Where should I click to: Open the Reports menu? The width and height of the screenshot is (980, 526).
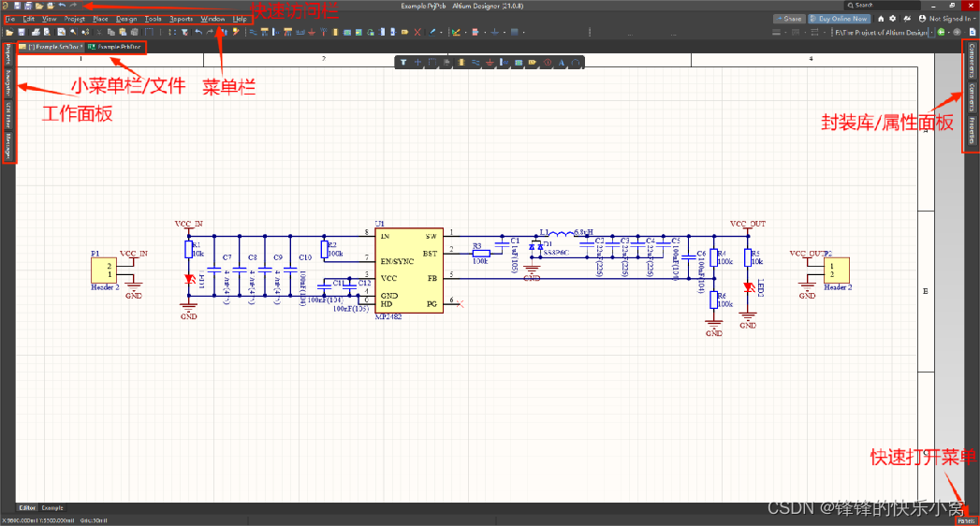[x=182, y=19]
